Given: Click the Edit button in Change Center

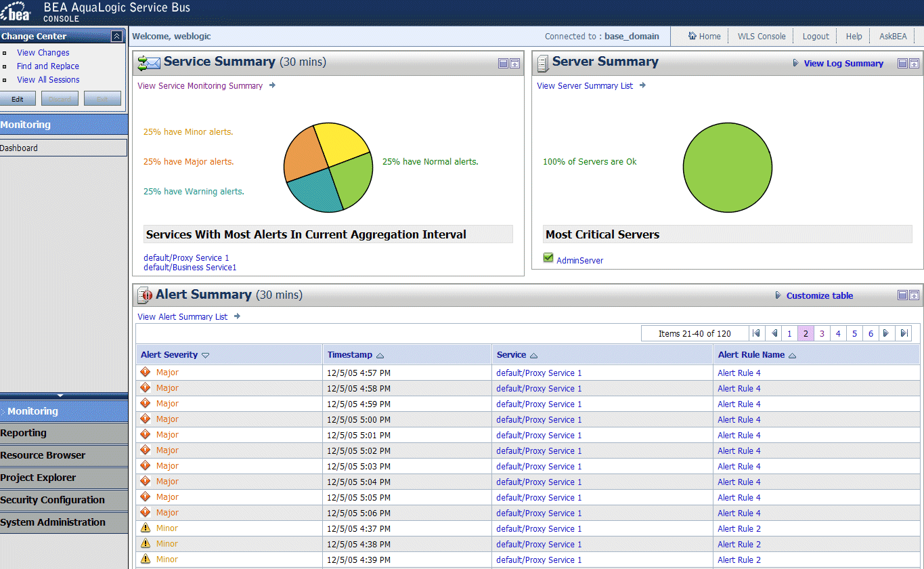Looking at the screenshot, I should [18, 99].
